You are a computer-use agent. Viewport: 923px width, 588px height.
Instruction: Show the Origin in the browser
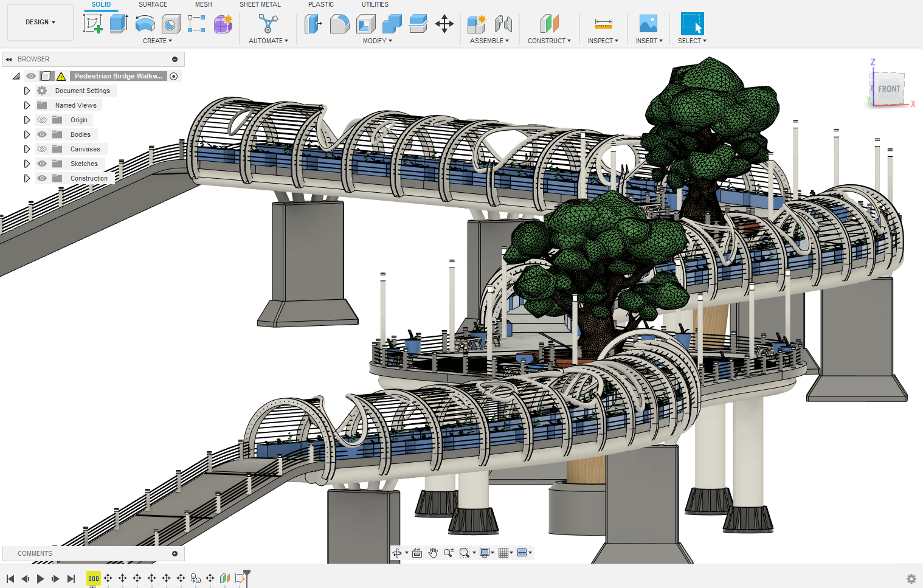pyautogui.click(x=41, y=119)
